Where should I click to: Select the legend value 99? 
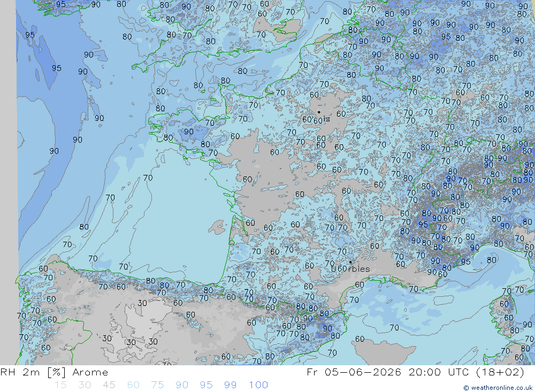(230, 385)
